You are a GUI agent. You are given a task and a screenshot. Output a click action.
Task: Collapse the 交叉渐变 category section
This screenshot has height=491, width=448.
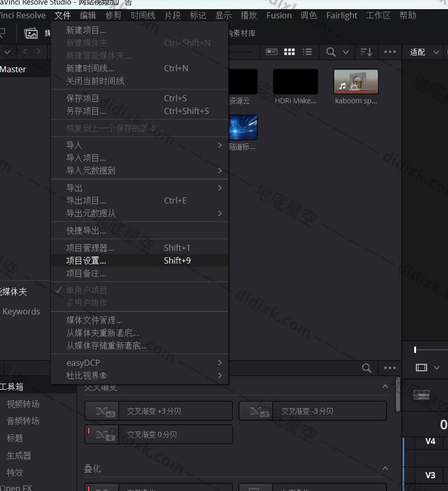pyautogui.click(x=385, y=386)
